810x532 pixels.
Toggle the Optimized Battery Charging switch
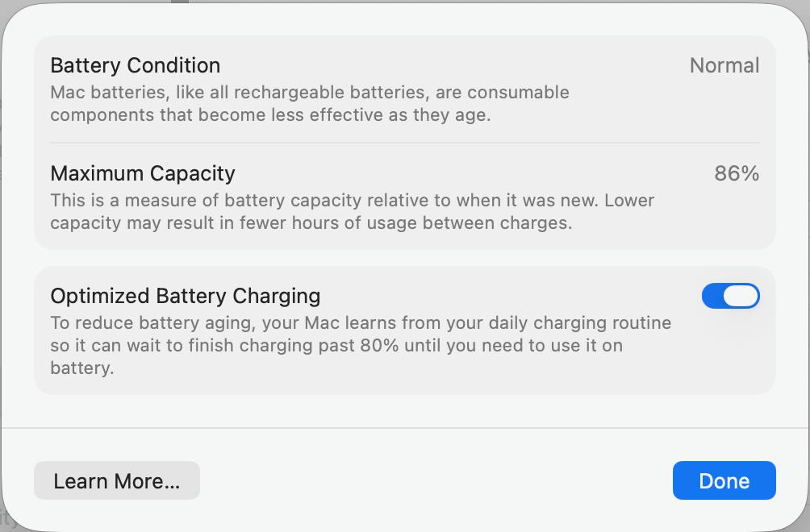click(730, 297)
